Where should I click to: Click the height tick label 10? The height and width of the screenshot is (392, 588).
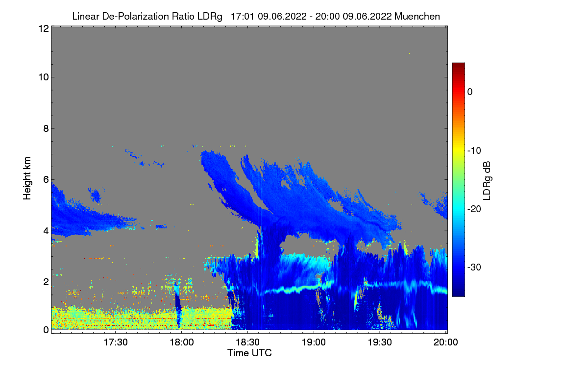pos(43,77)
